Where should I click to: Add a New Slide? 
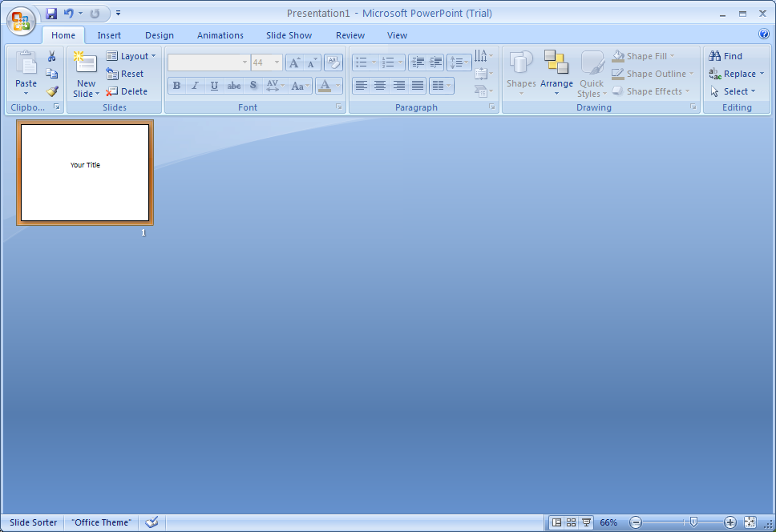click(86, 63)
